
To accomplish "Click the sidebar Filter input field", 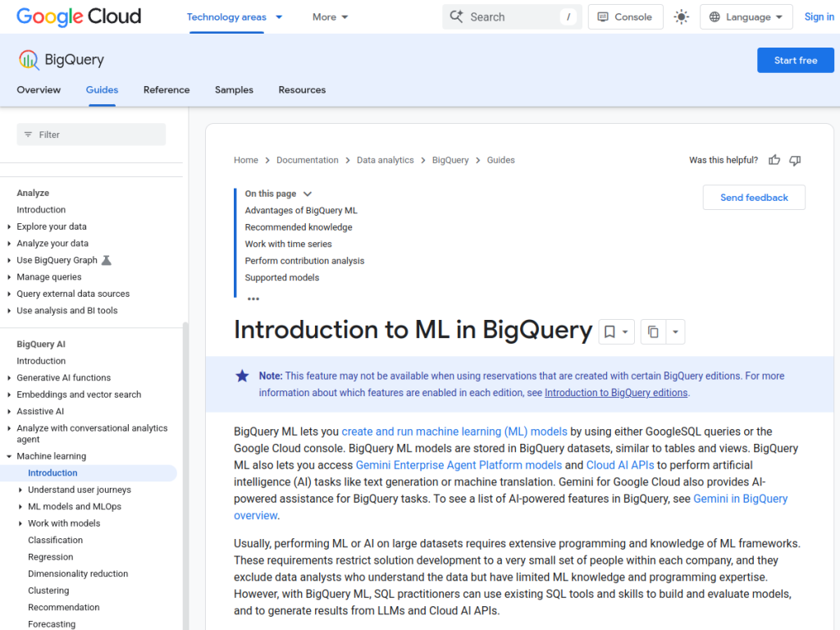I will [91, 135].
